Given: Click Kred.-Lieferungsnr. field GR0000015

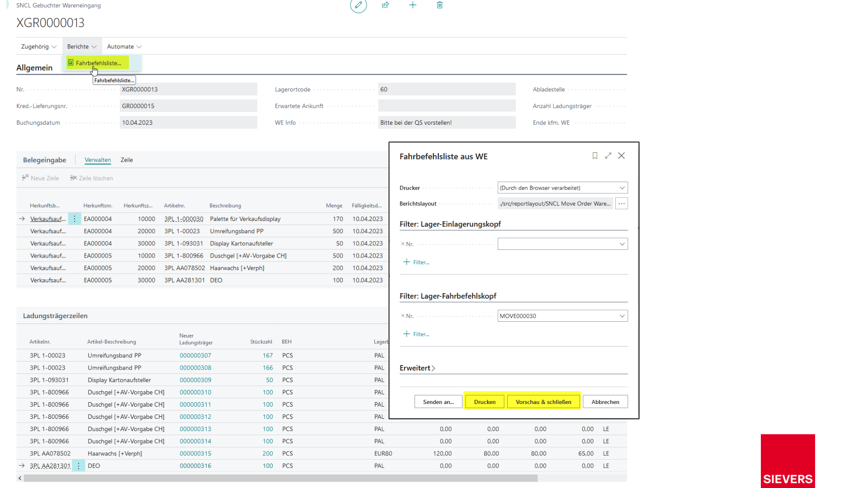Looking at the screenshot, I should coord(189,106).
